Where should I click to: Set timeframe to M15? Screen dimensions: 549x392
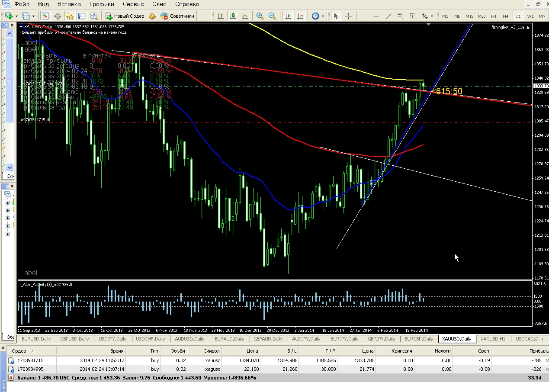coord(469,16)
